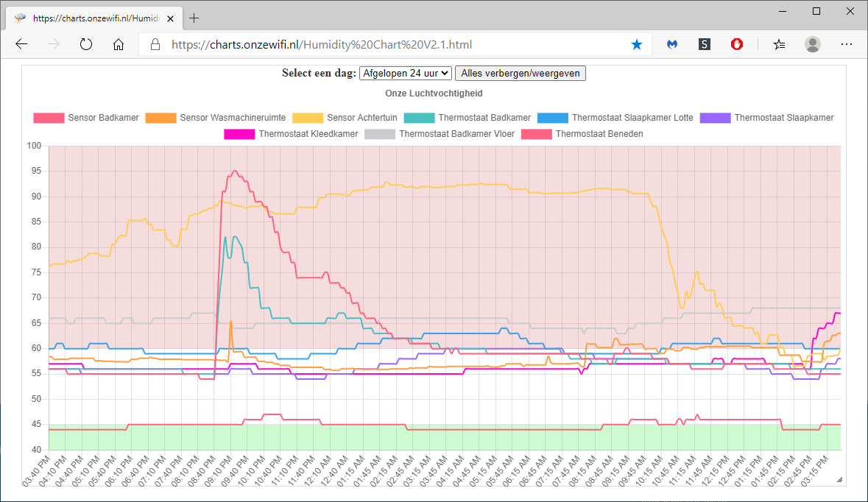This screenshot has width=868, height=502.
Task: Reload the current page
Action: click(x=86, y=44)
